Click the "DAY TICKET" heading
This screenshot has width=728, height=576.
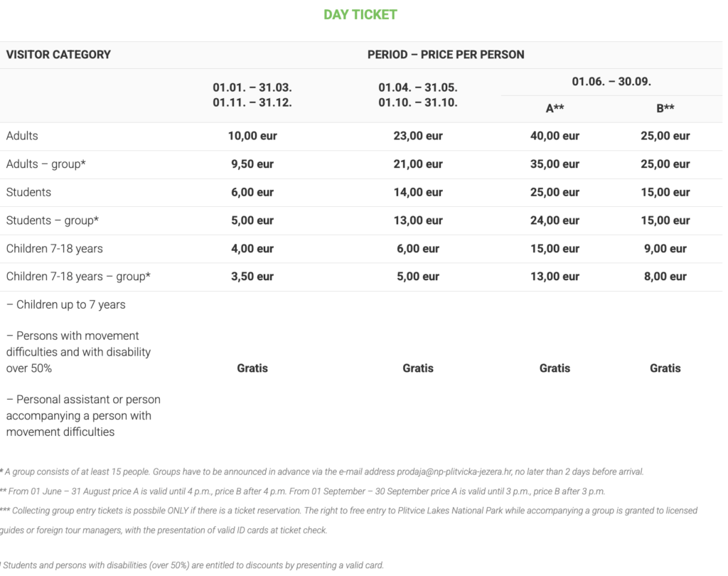[360, 14]
